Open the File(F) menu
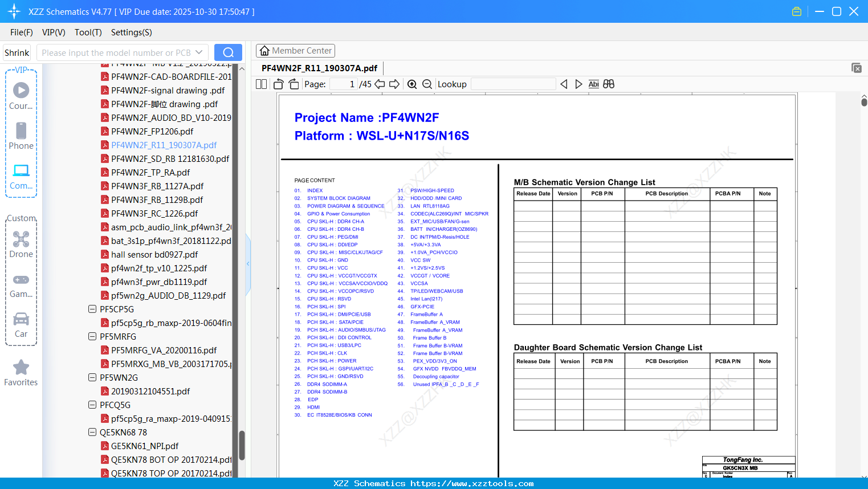The height and width of the screenshot is (489, 868). (22, 32)
